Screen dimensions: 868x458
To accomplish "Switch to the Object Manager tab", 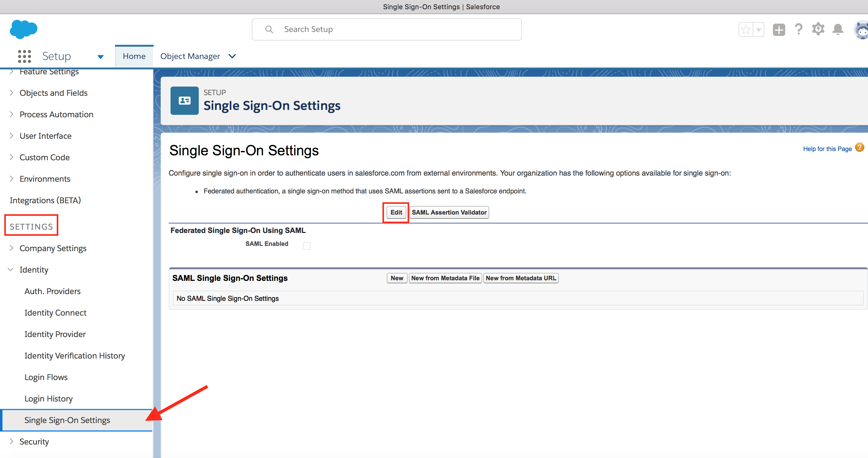I will point(190,56).
